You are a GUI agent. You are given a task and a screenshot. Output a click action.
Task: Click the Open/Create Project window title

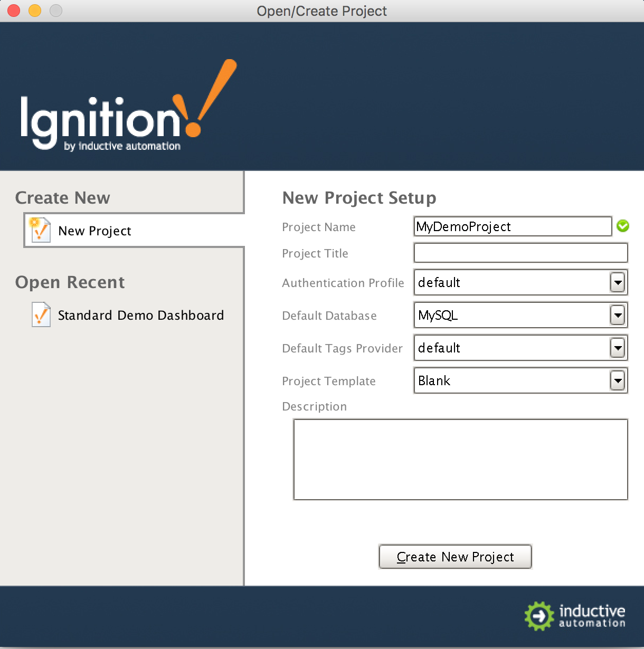(322, 11)
